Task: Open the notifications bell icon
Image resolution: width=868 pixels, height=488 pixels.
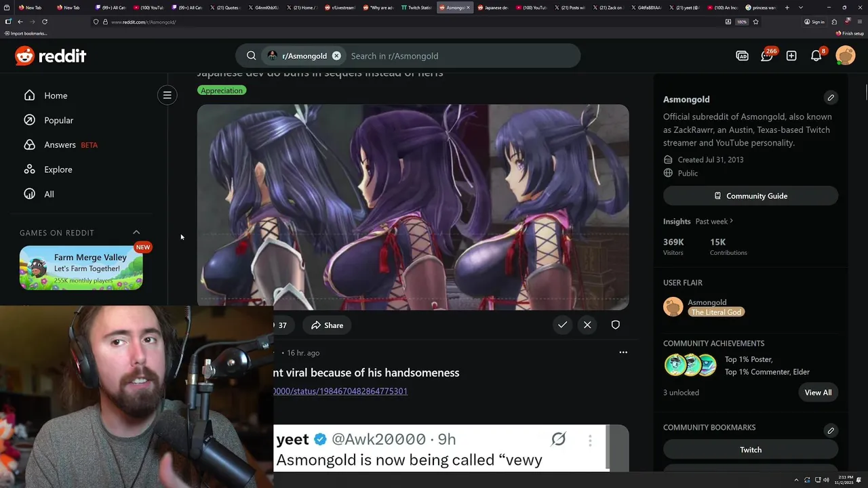Action: pos(816,56)
